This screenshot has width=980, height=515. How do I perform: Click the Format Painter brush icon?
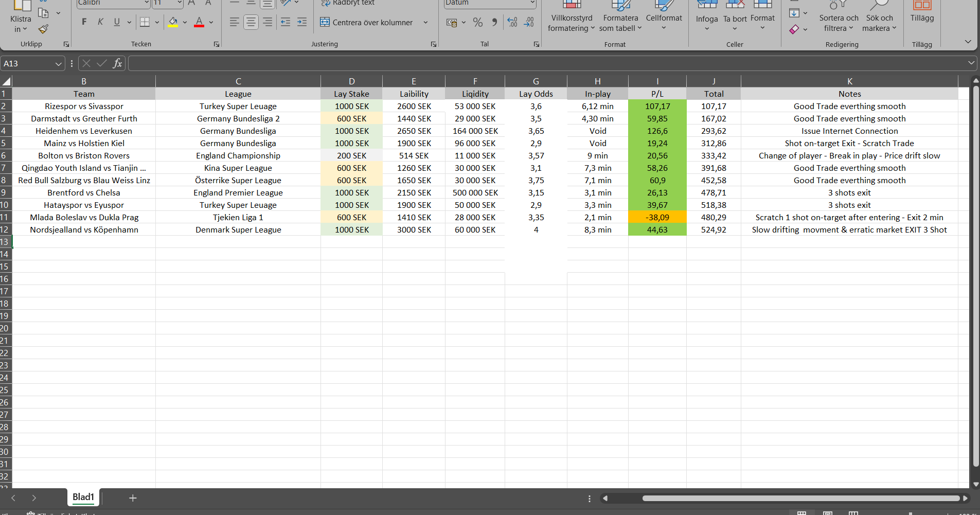[44, 29]
